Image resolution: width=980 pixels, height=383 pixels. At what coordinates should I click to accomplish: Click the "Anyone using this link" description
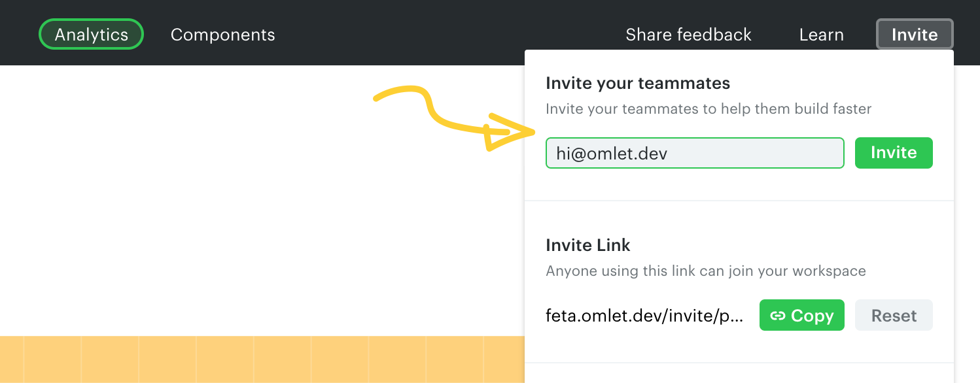tap(705, 271)
